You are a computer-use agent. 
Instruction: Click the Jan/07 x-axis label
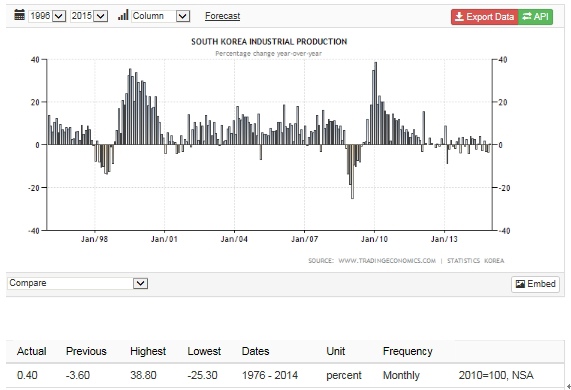tap(304, 239)
